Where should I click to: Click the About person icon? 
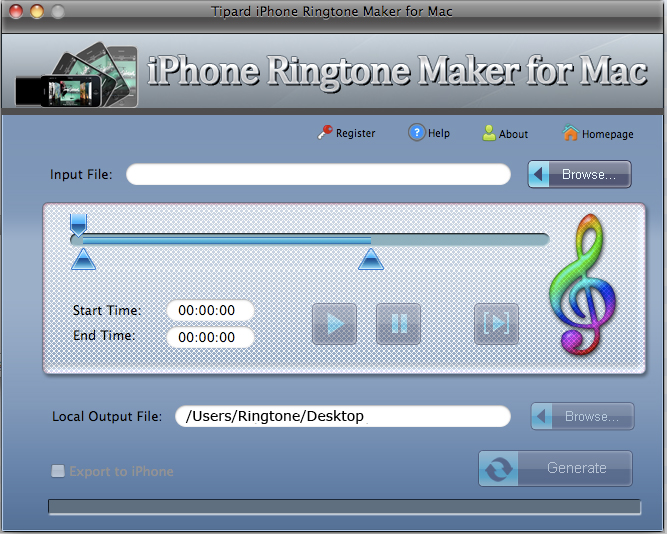tap(489, 133)
